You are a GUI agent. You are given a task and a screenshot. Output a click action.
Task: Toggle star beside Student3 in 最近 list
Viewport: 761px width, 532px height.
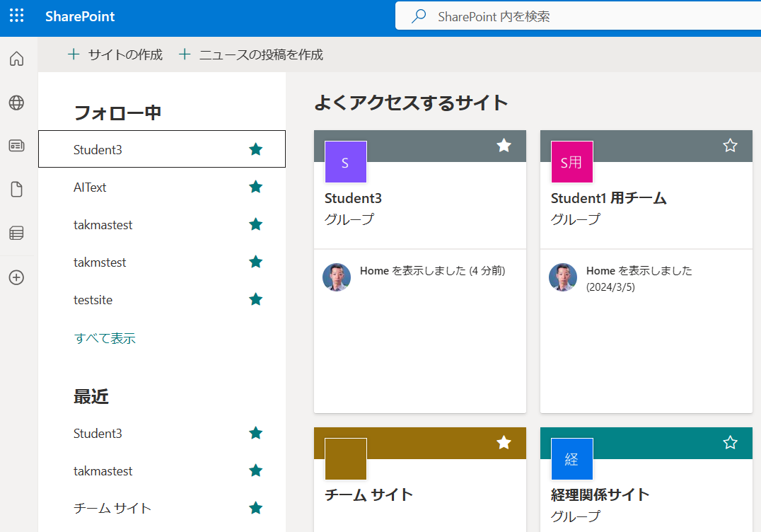(256, 433)
